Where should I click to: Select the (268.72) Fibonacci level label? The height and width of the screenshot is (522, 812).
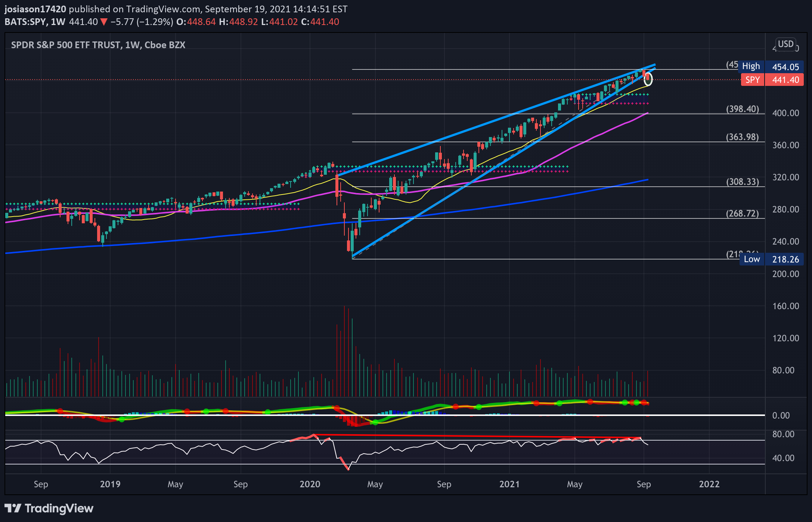click(743, 214)
